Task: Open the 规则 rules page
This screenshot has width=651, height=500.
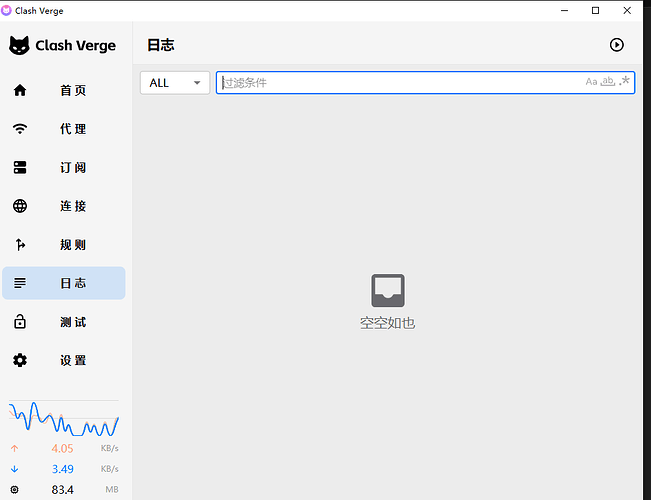Action: pyautogui.click(x=64, y=245)
